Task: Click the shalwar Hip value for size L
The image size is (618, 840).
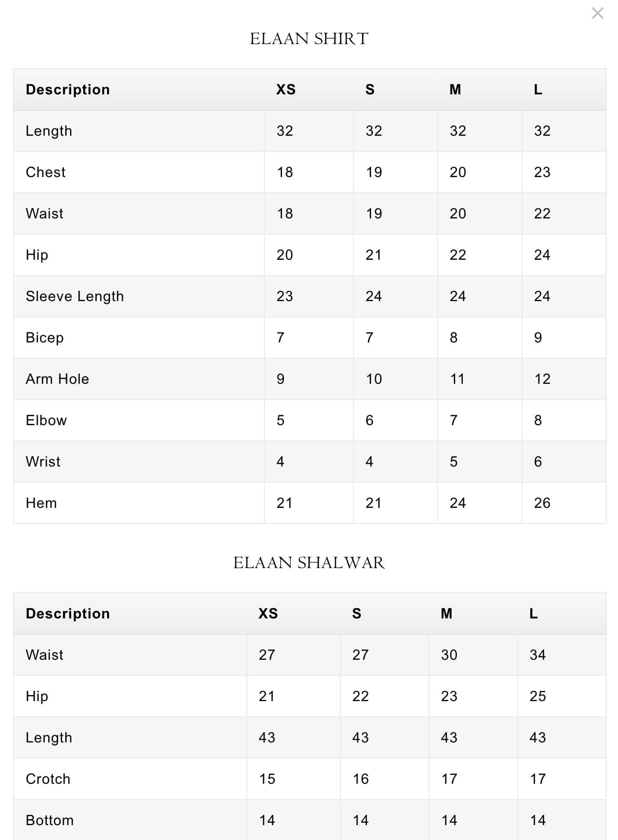Action: pos(537,696)
